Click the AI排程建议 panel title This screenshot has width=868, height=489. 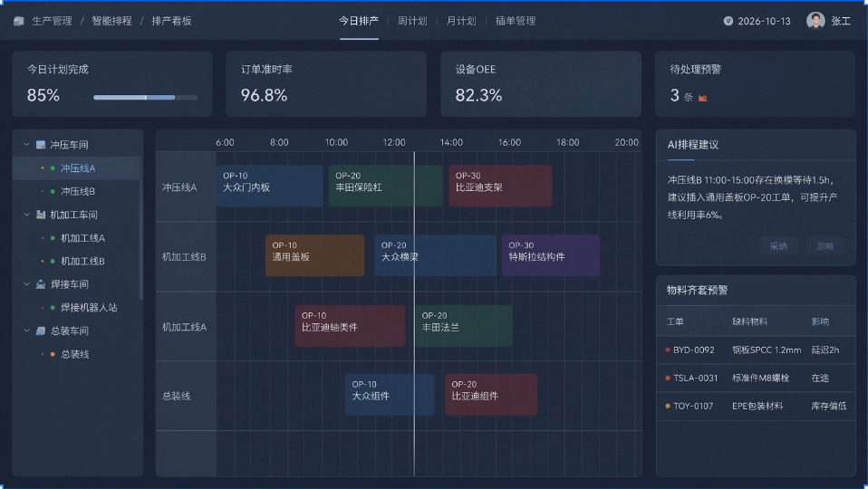click(x=692, y=145)
